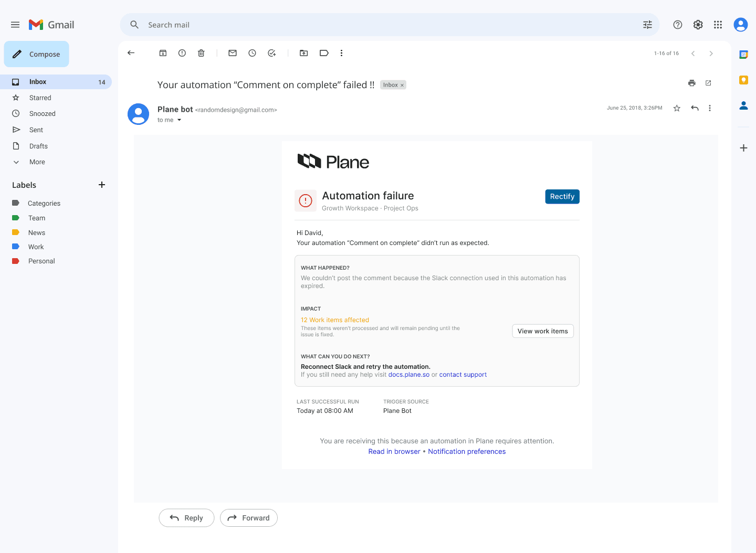Compose a new email
This screenshot has height=553, width=756.
point(36,54)
